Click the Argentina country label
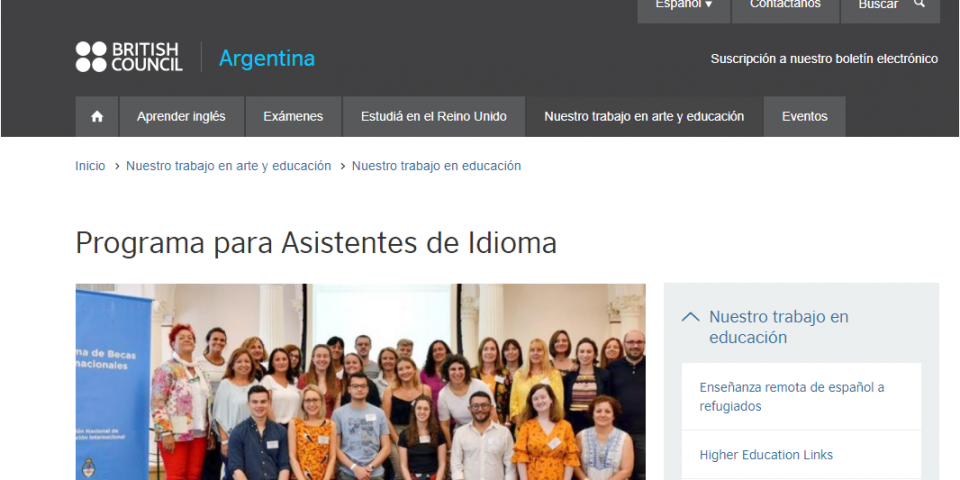Image resolution: width=960 pixels, height=480 pixels. (267, 58)
